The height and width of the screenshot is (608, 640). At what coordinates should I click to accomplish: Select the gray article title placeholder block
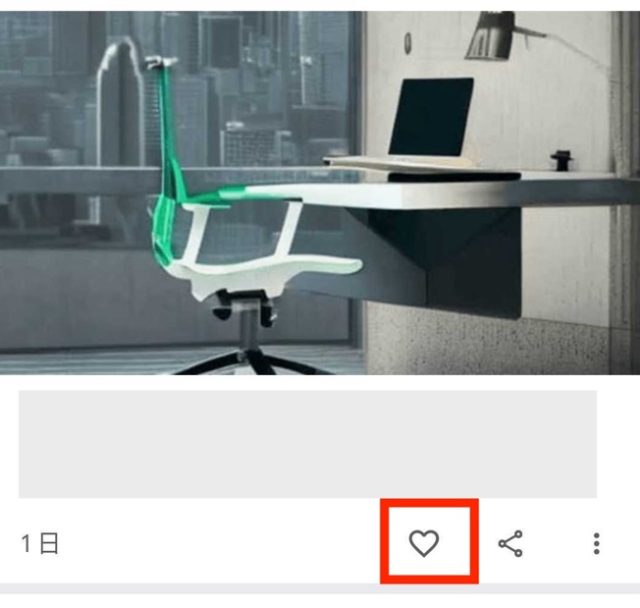307,444
